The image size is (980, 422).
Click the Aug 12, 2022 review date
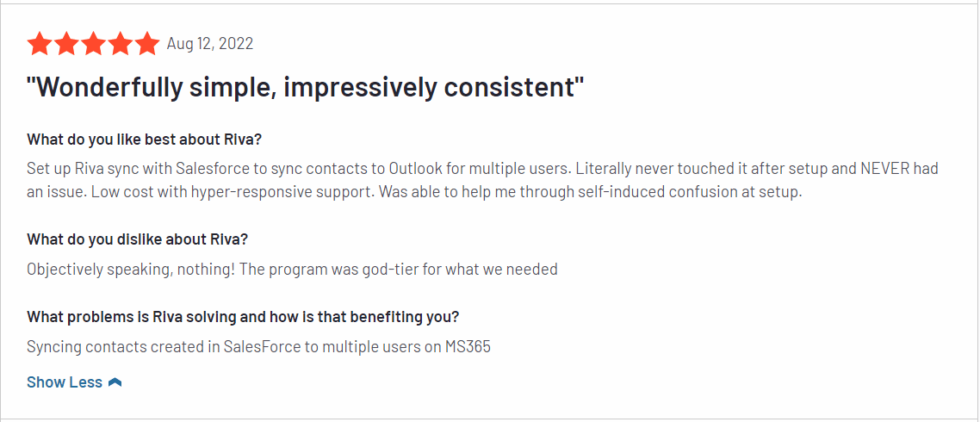(x=210, y=43)
